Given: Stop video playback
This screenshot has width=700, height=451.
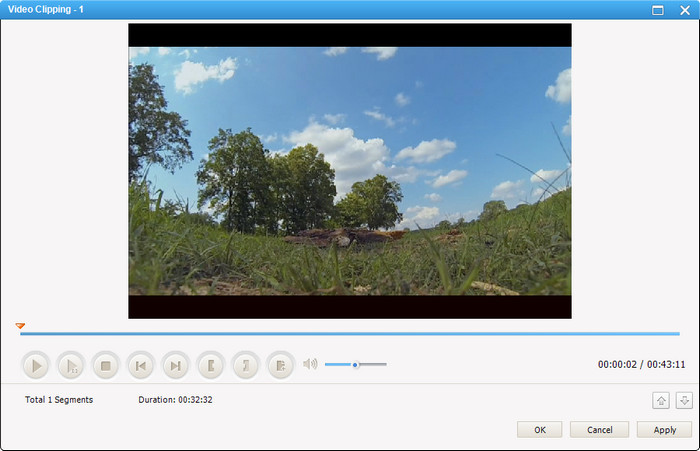Looking at the screenshot, I should [105, 366].
